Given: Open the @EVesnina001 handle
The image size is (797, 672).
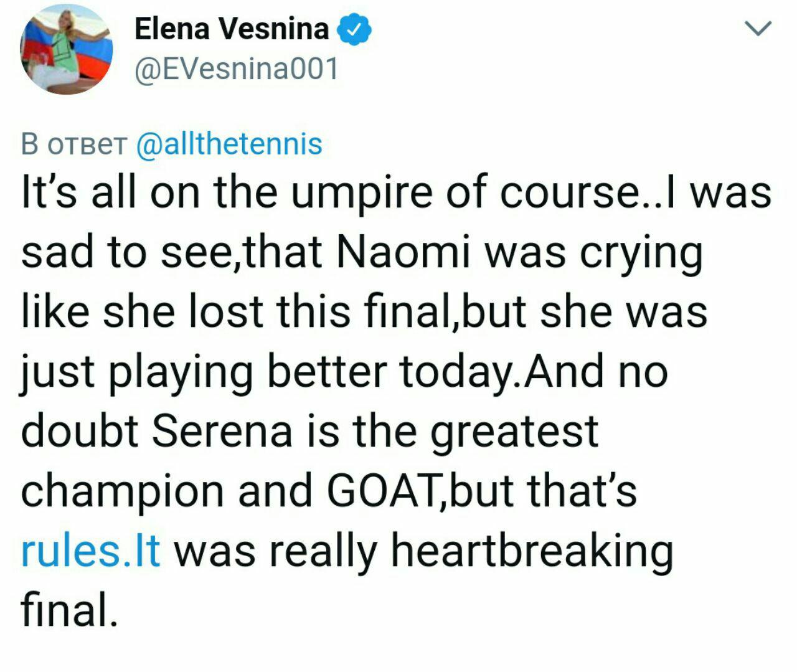Looking at the screenshot, I should point(237,69).
